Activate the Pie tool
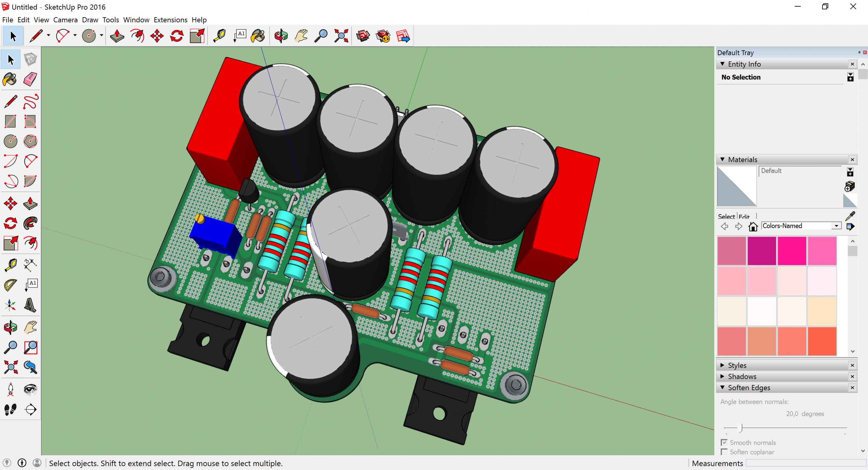 30,181
